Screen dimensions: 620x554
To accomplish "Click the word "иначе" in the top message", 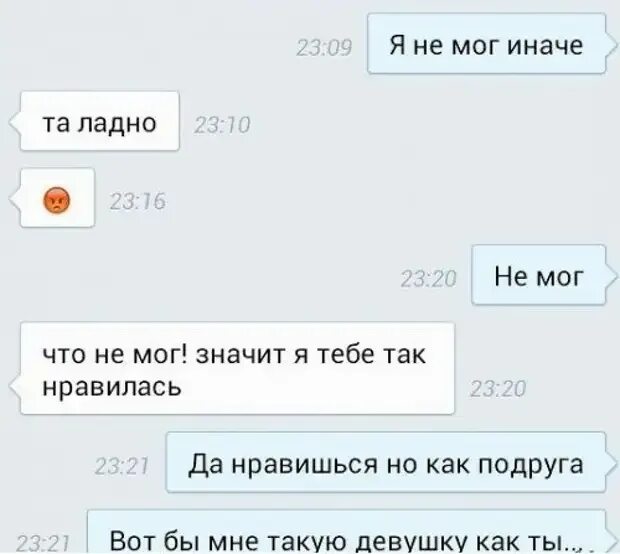I will click(545, 45).
